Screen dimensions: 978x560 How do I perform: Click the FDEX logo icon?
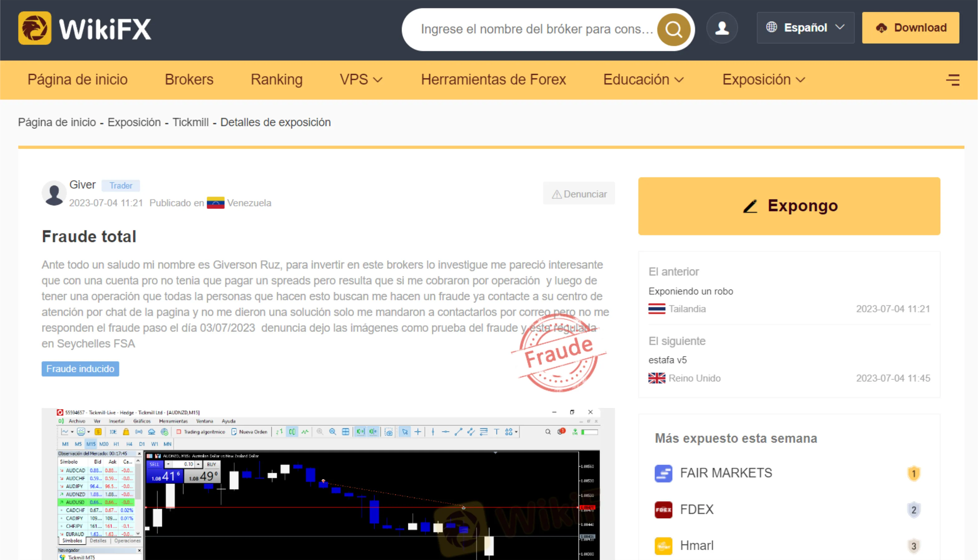663,509
